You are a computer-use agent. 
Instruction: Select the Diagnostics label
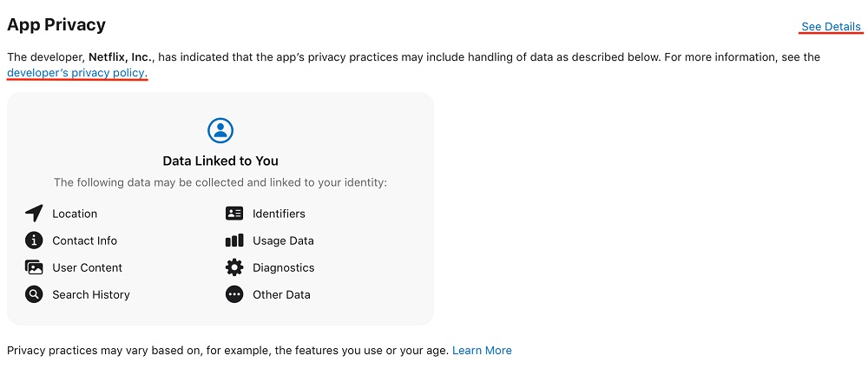(x=284, y=267)
